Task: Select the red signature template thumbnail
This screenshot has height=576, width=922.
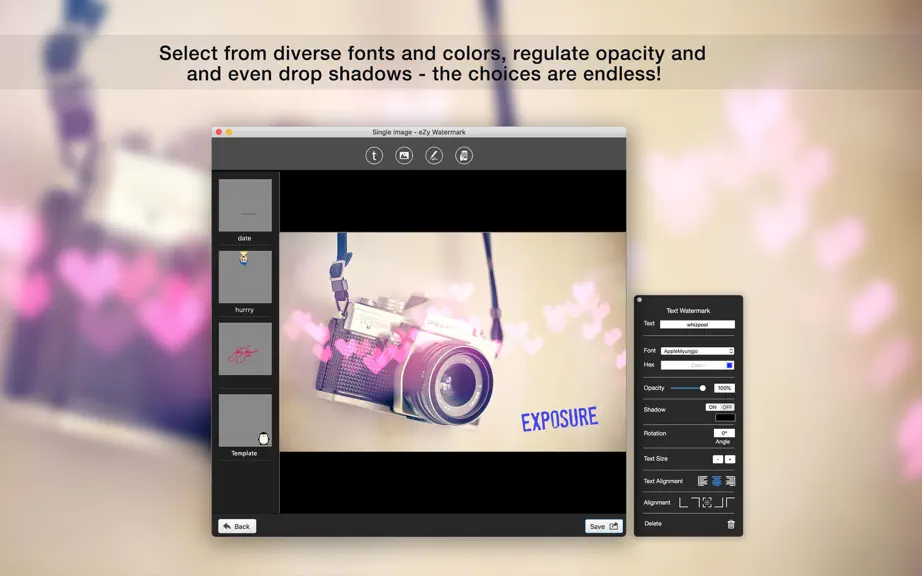Action: [245, 349]
